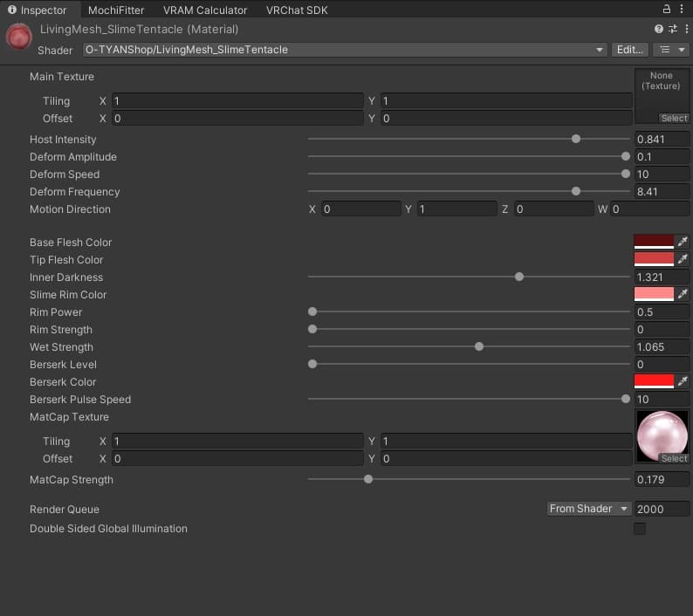Click the material preset sliders icon
This screenshot has height=616, width=693.
click(x=671, y=29)
